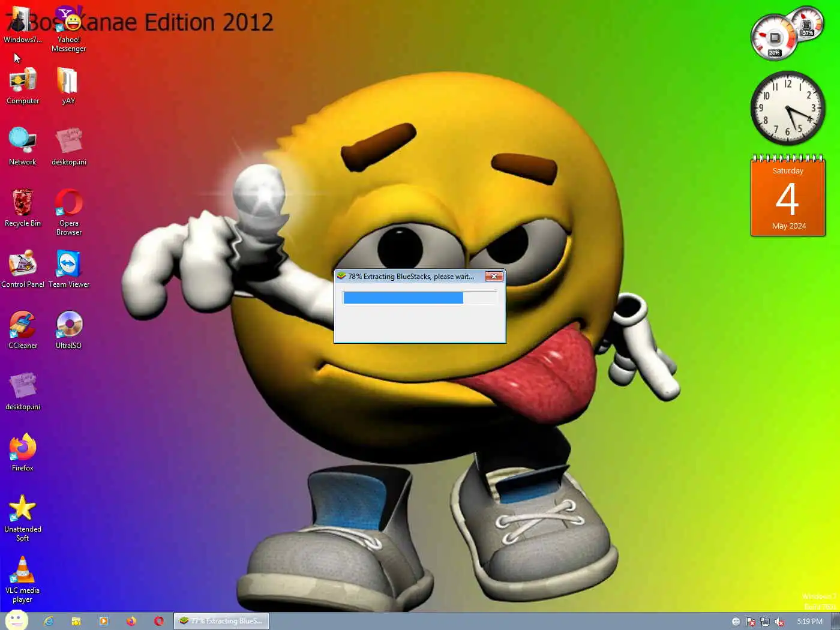Open the yAY folder icon
This screenshot has height=630, width=840.
click(x=68, y=86)
